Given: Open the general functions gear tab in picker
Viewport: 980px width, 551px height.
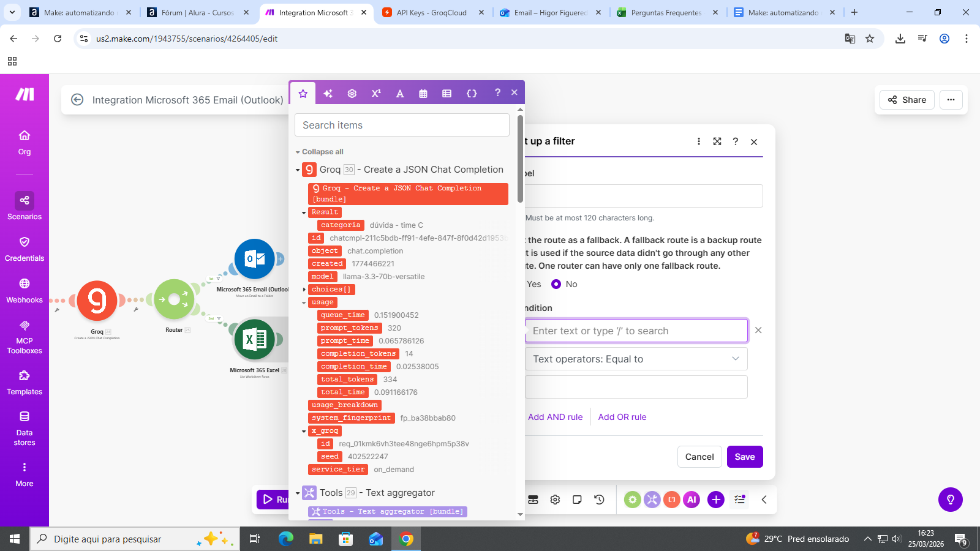Looking at the screenshot, I should 352,94.
